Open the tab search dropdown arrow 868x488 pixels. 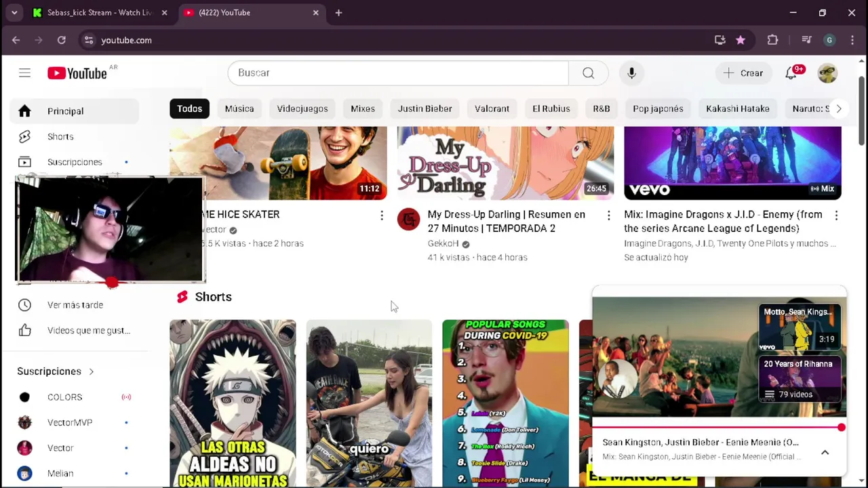pyautogui.click(x=14, y=12)
